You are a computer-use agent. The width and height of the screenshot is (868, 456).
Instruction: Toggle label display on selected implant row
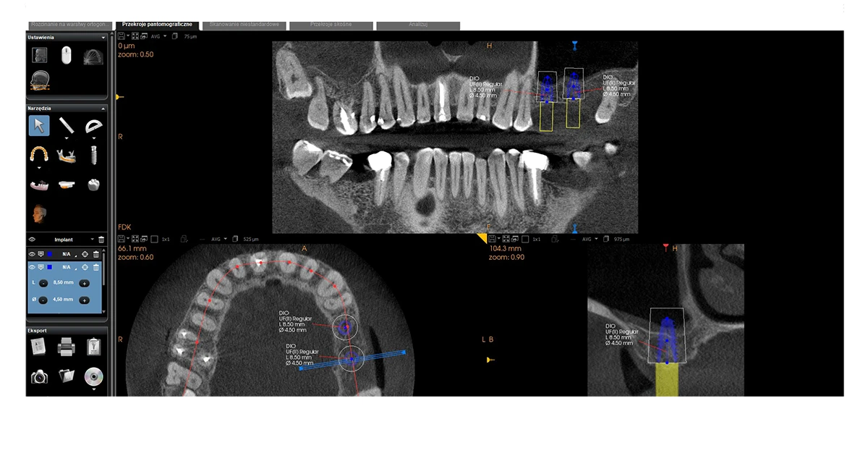[41, 267]
